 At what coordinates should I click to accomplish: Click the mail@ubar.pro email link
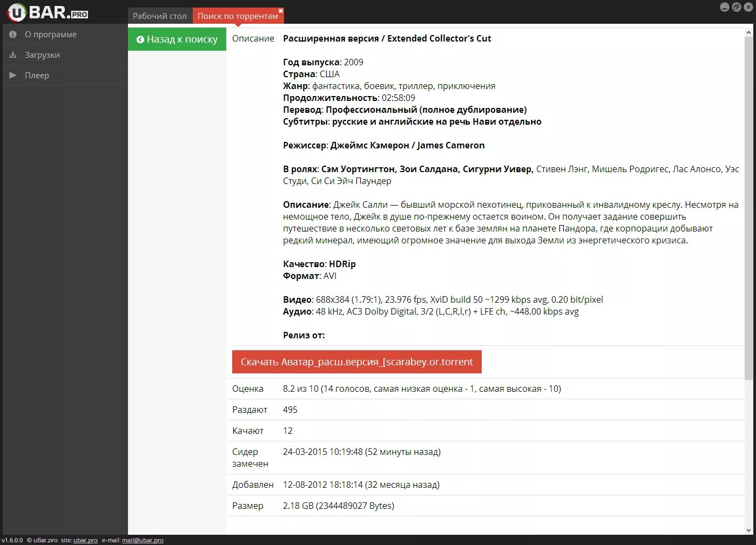tap(143, 540)
